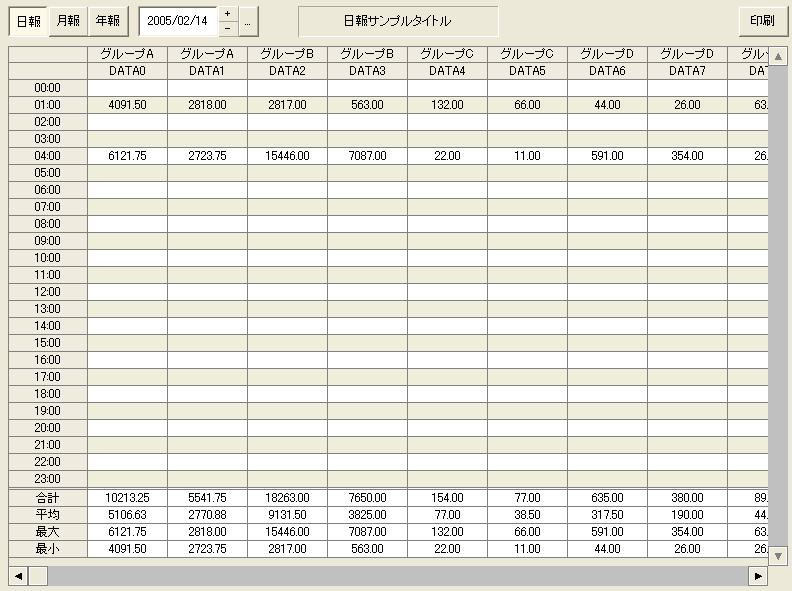792x591 pixels.
Task: Click the 日報サンプルタイトル title box
Action: (398, 21)
